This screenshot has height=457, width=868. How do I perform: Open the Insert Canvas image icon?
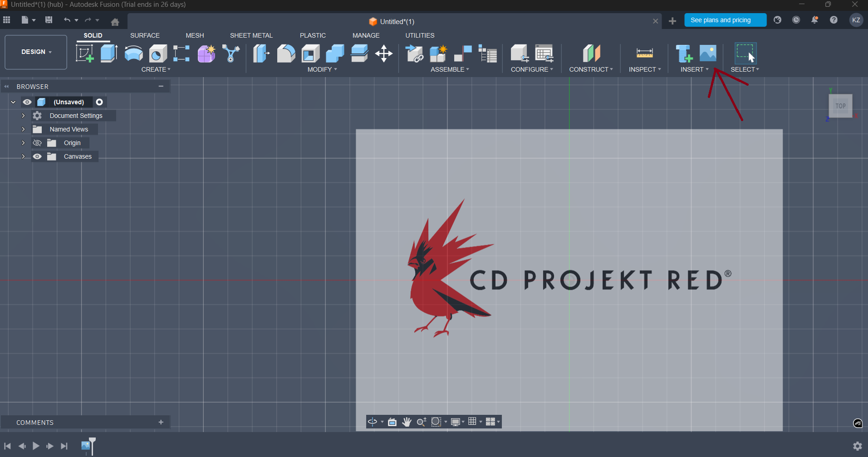pos(708,53)
